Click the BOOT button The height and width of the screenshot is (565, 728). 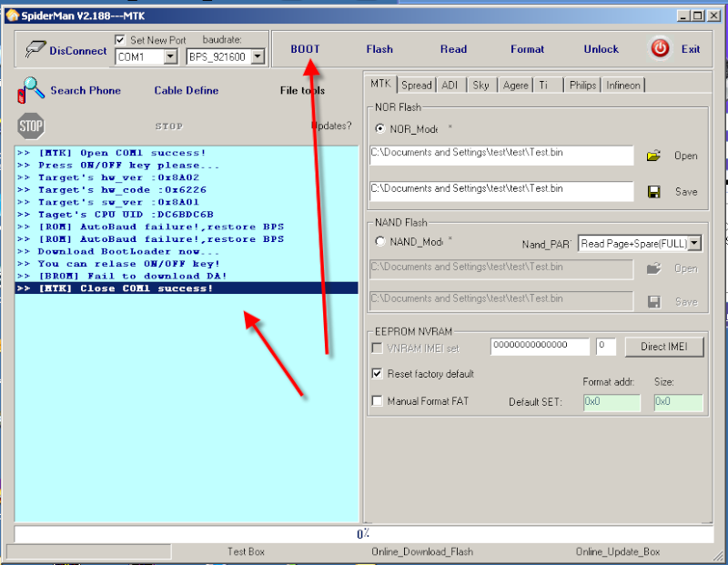[x=305, y=49]
